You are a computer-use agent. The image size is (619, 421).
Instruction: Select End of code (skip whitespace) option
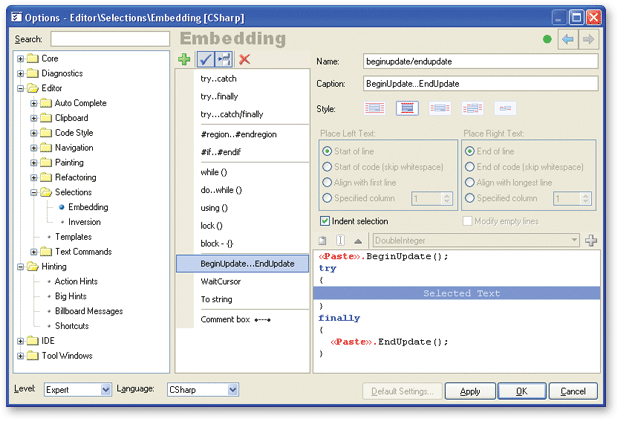pyautogui.click(x=469, y=167)
